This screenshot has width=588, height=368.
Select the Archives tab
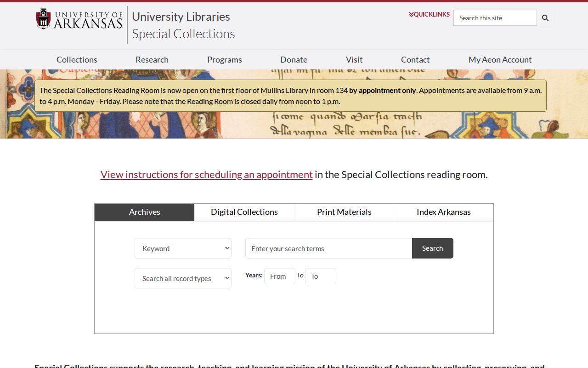tap(144, 212)
